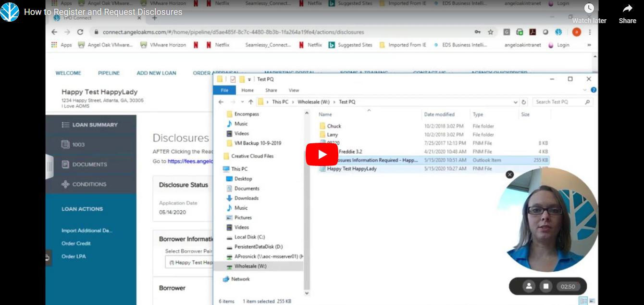
Task: Click the Properties quick access icon
Action: click(x=233, y=79)
